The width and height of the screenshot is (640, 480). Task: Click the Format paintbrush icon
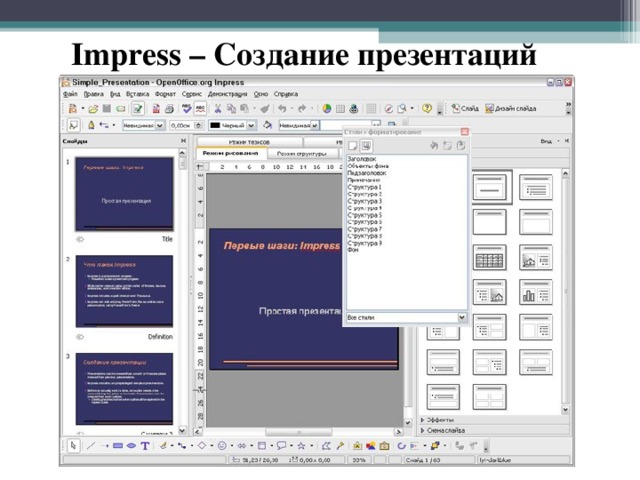coord(265,109)
